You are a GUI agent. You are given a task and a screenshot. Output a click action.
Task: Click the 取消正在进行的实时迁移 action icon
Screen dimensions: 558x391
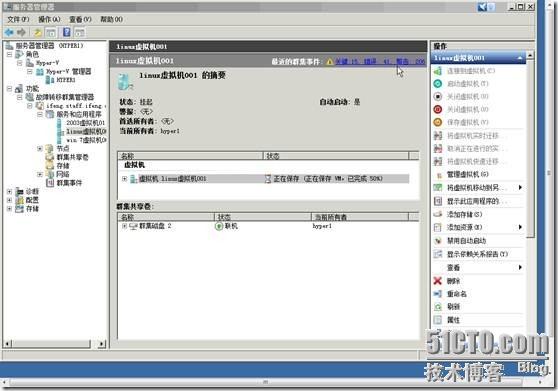click(x=438, y=148)
